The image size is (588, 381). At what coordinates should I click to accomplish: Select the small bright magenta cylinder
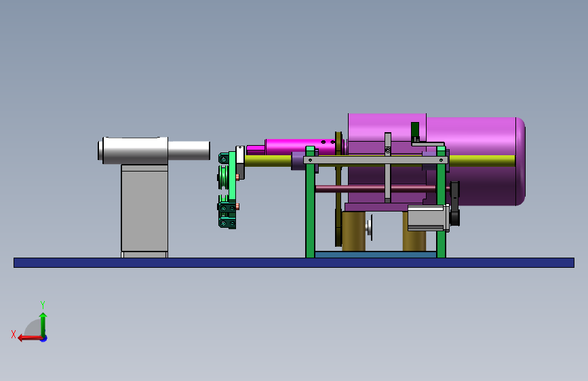pyautogui.click(x=300, y=146)
